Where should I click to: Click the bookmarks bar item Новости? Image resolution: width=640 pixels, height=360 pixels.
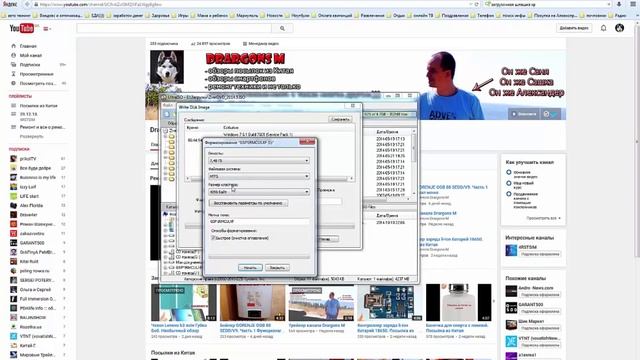point(274,15)
